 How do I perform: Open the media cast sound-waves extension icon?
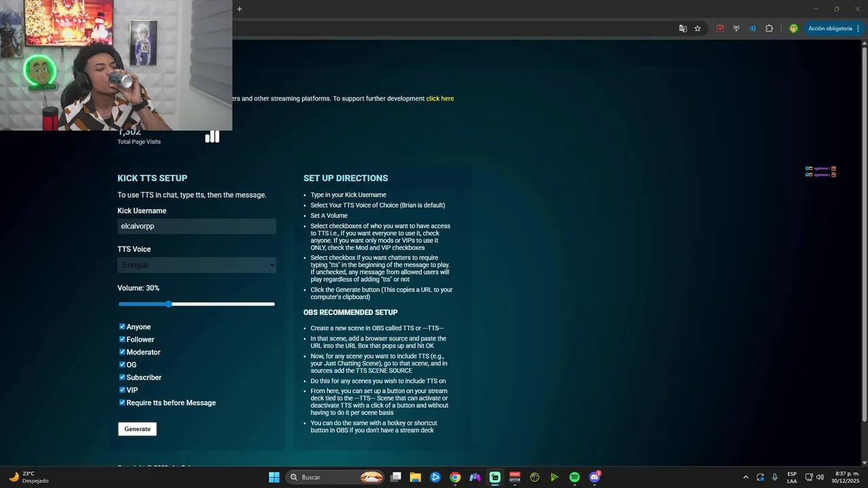tap(753, 28)
